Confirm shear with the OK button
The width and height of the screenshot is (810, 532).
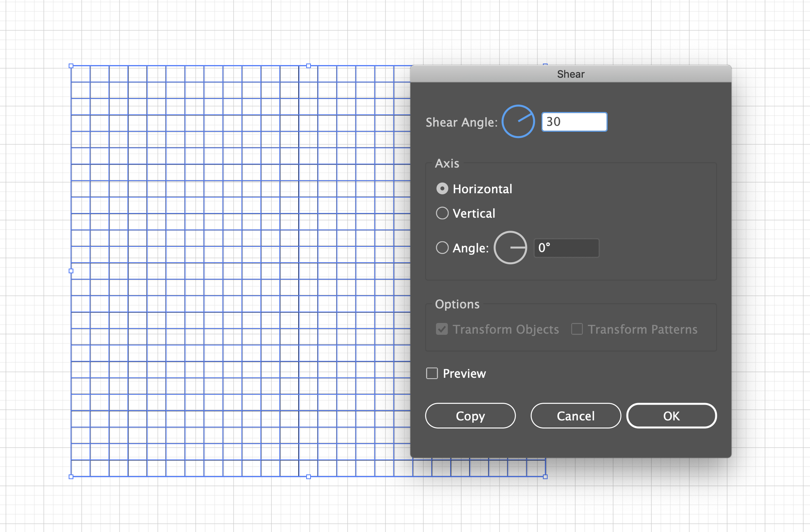point(671,416)
